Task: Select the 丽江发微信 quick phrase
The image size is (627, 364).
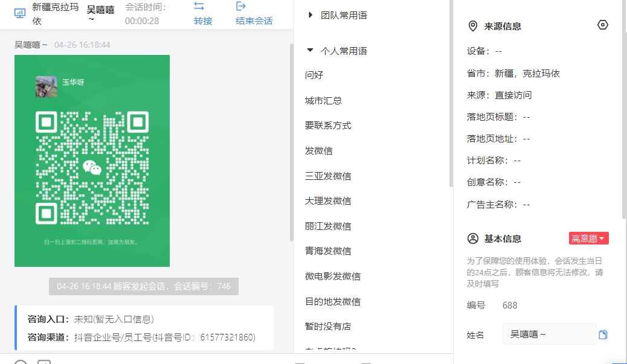Action: (x=328, y=226)
